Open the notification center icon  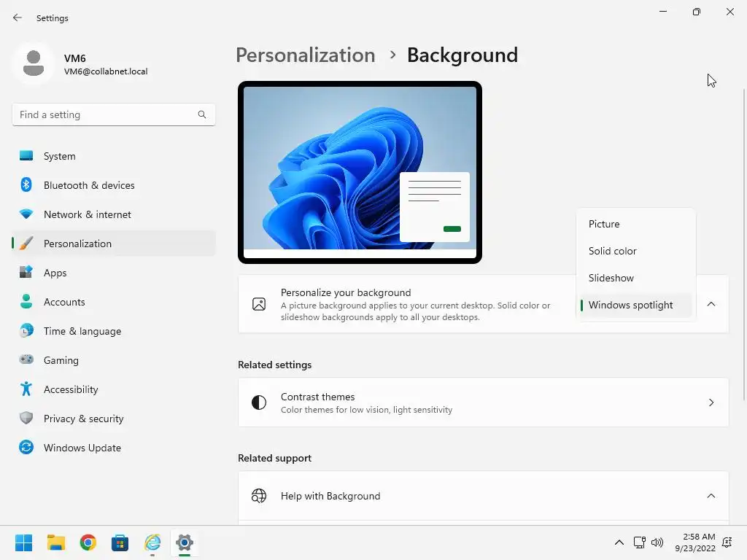pos(727,542)
